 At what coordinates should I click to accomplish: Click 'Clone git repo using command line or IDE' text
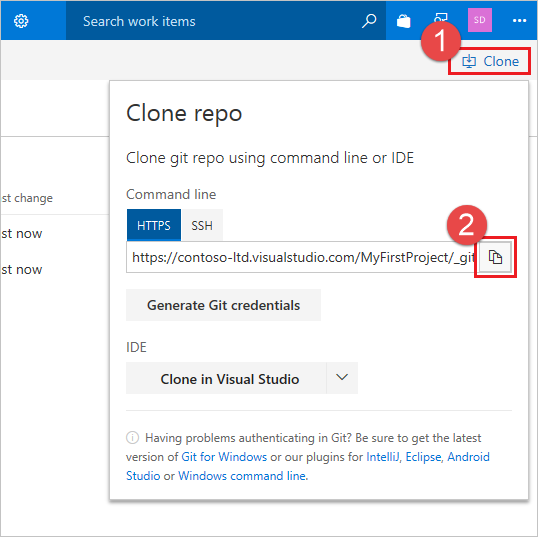point(270,158)
